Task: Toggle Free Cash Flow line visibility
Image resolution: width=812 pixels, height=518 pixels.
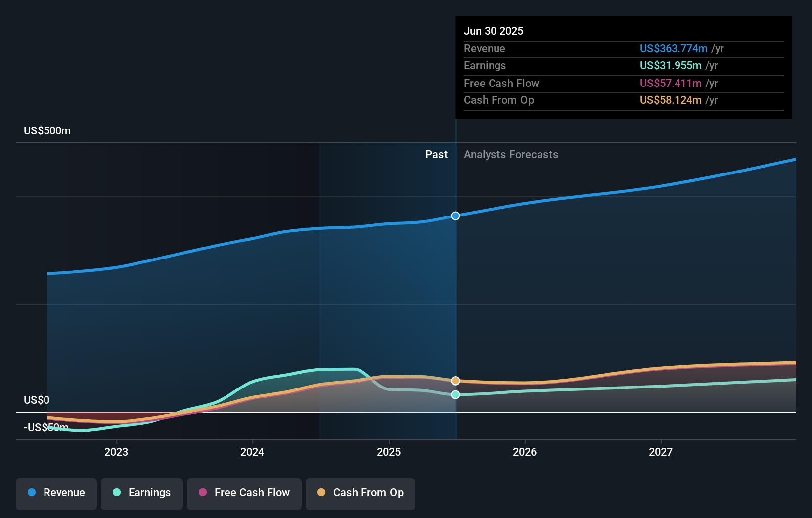Action: pyautogui.click(x=244, y=494)
